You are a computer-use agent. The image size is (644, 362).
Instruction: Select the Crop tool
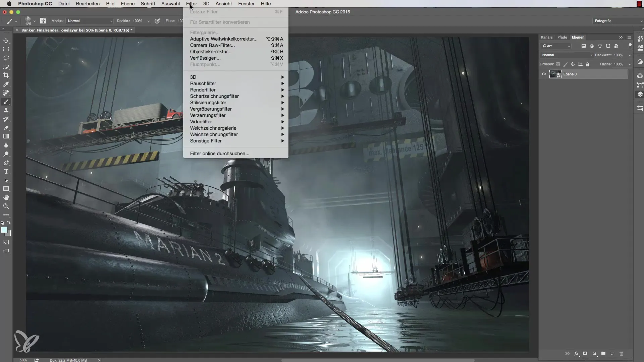coord(6,75)
